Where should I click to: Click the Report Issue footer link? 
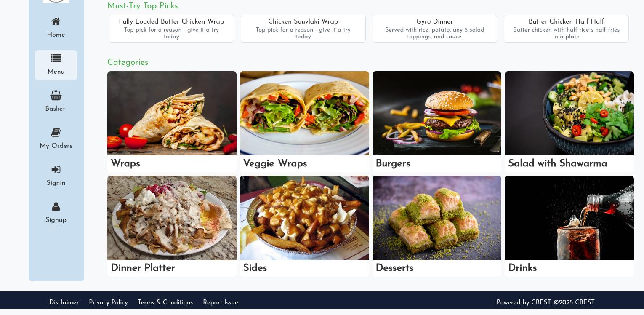(221, 302)
